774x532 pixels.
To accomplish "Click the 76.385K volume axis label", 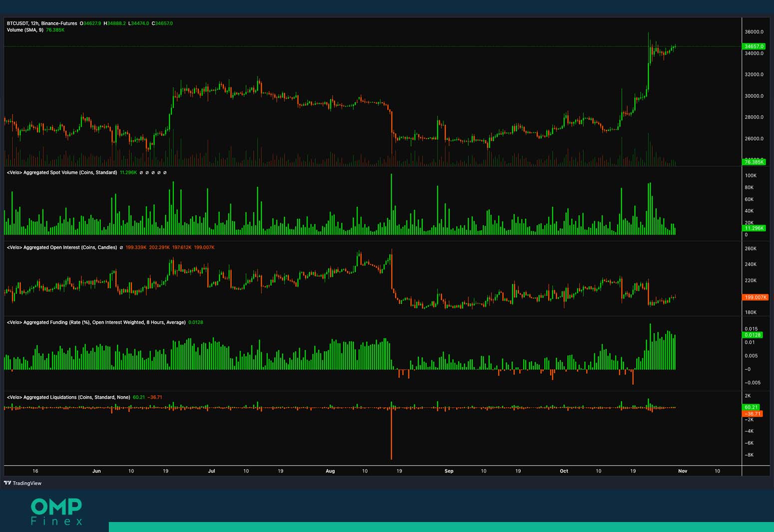I will (x=754, y=162).
